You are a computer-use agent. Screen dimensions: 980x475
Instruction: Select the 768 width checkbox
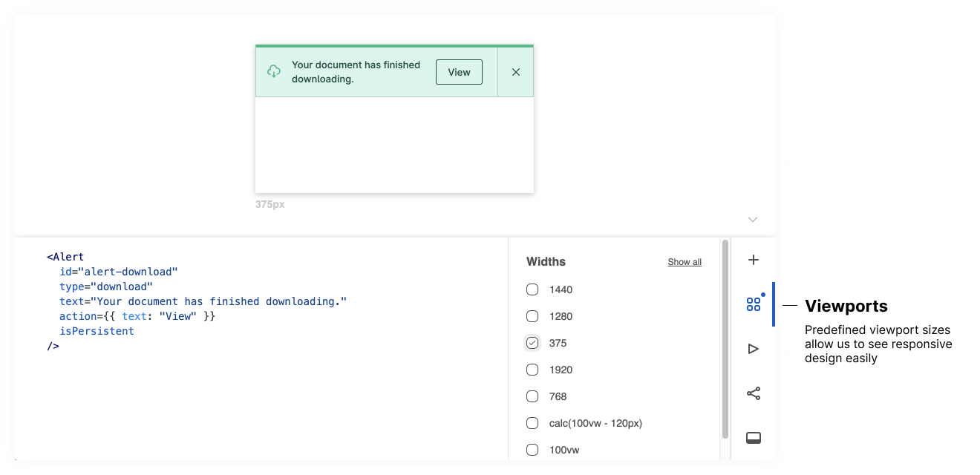[532, 396]
